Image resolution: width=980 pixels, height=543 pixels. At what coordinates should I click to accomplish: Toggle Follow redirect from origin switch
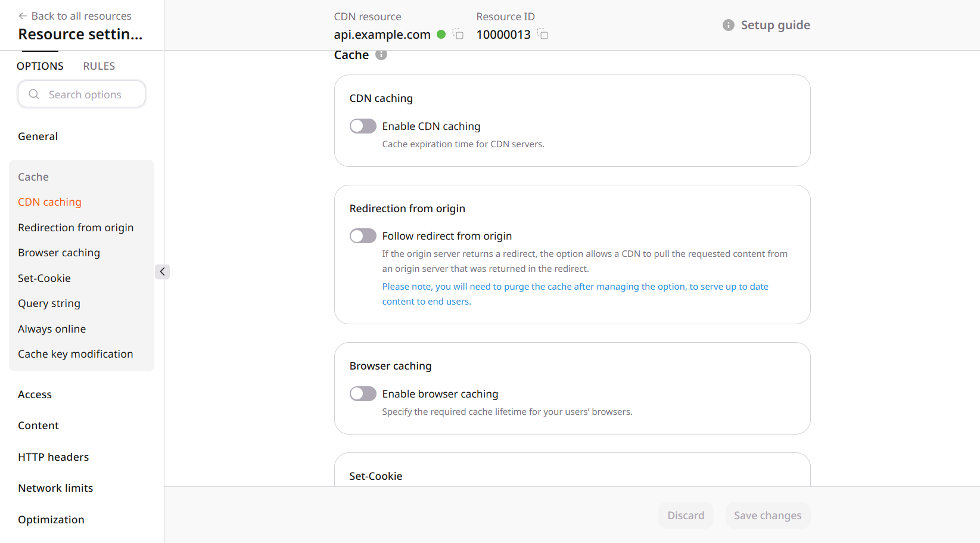(363, 235)
